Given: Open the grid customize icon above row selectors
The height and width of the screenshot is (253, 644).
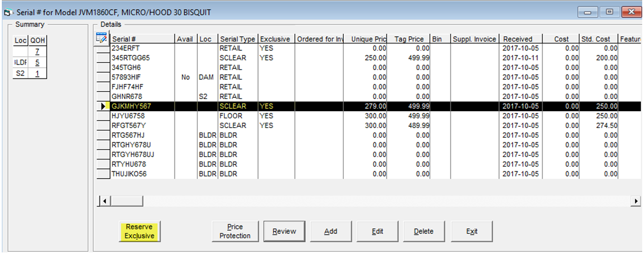Looking at the screenshot, I should click(x=101, y=38).
